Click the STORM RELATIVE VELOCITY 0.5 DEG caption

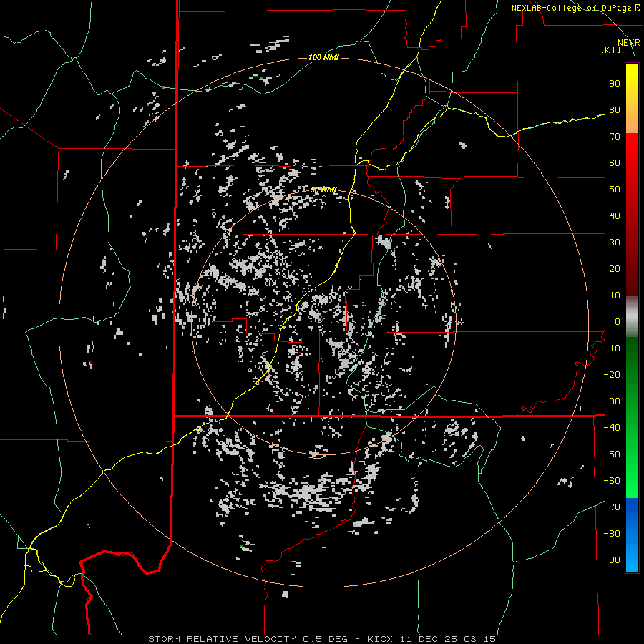[248, 639]
